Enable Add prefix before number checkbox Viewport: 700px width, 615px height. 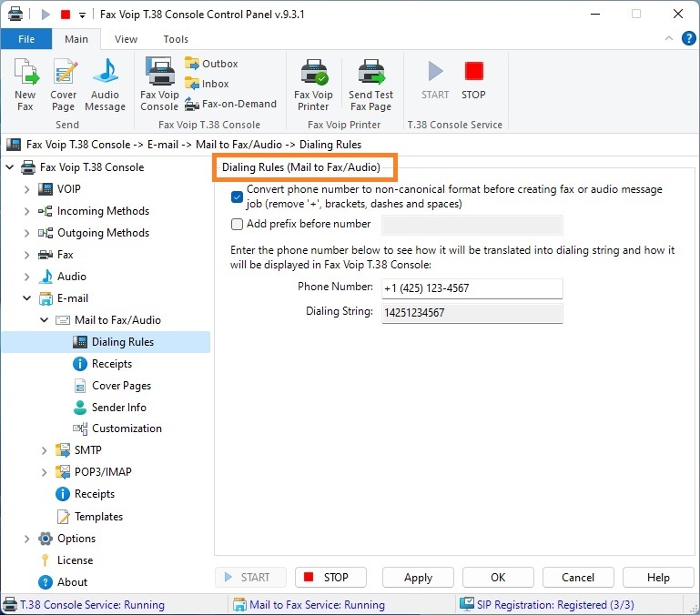point(237,224)
